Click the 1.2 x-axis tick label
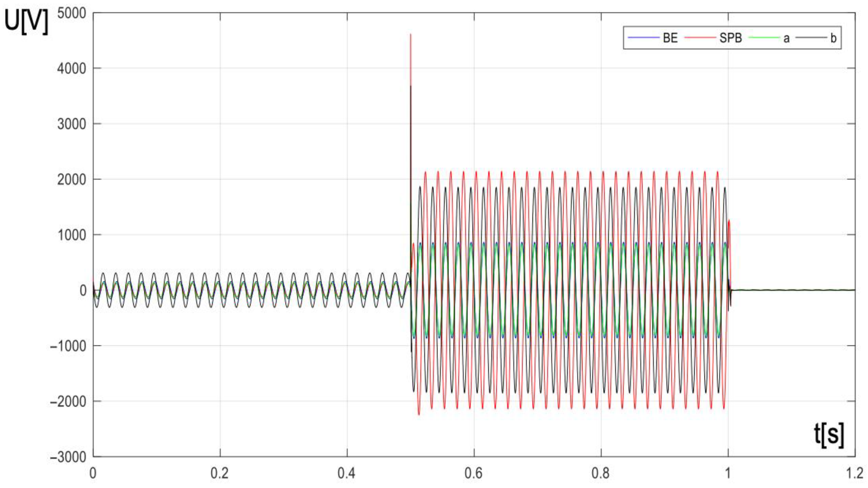The image size is (868, 488). click(x=854, y=473)
